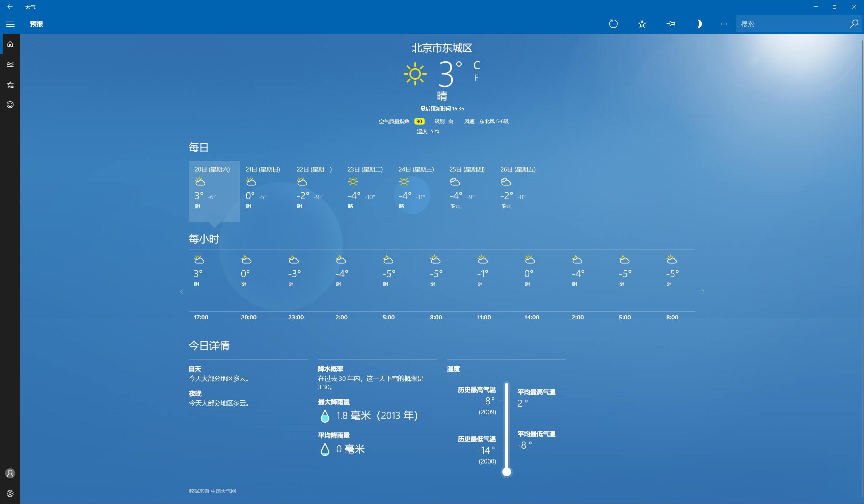Image resolution: width=864 pixels, height=504 pixels.
Task: Open the settings gear in sidebar
Action: (x=10, y=494)
